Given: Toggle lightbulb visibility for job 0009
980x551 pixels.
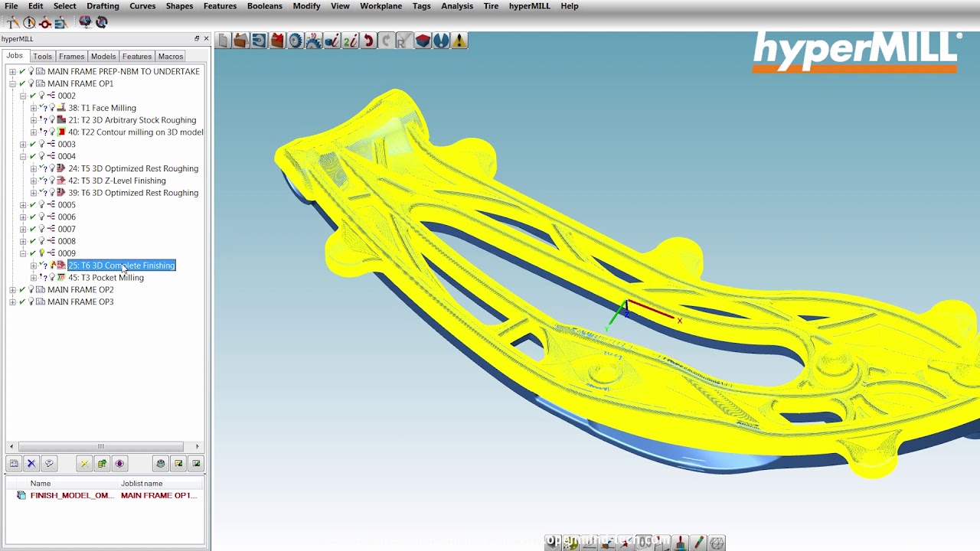Looking at the screenshot, I should coord(41,253).
